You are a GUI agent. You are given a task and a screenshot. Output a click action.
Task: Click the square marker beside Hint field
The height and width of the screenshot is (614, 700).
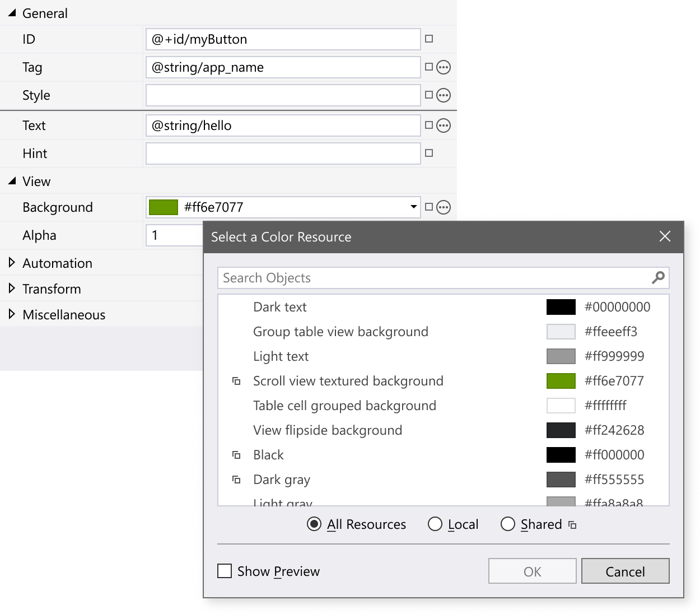click(x=428, y=153)
